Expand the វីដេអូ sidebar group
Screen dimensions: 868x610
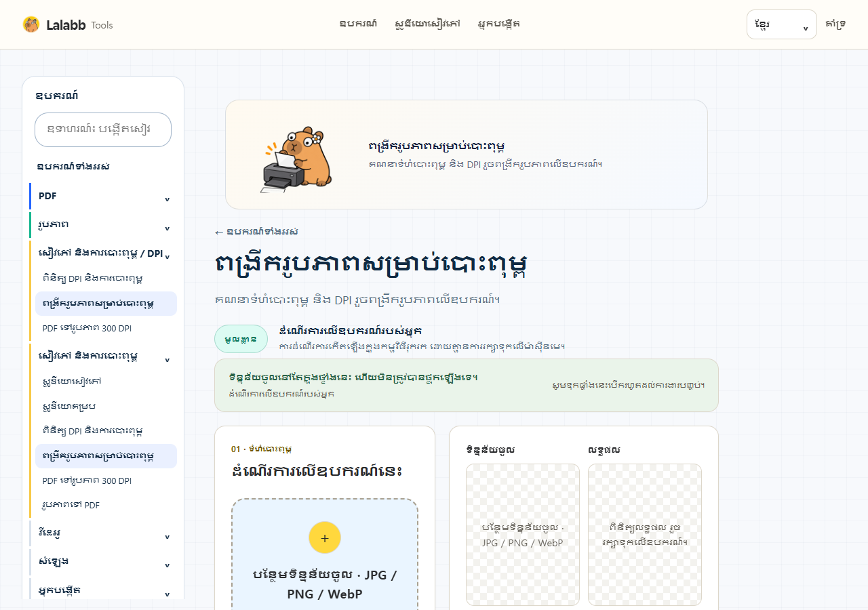[x=102, y=533]
